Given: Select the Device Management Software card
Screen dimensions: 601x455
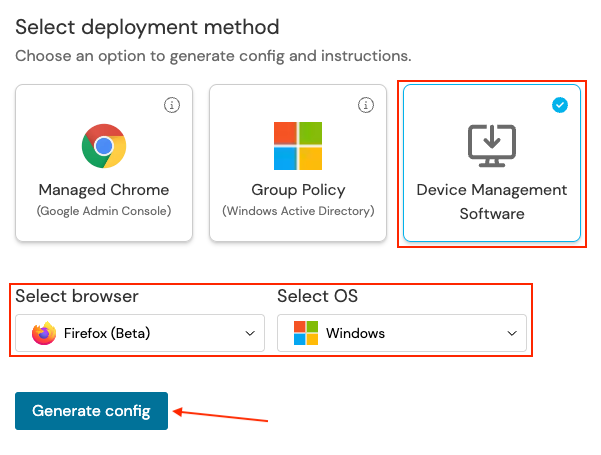Looking at the screenshot, I should 492,163.
